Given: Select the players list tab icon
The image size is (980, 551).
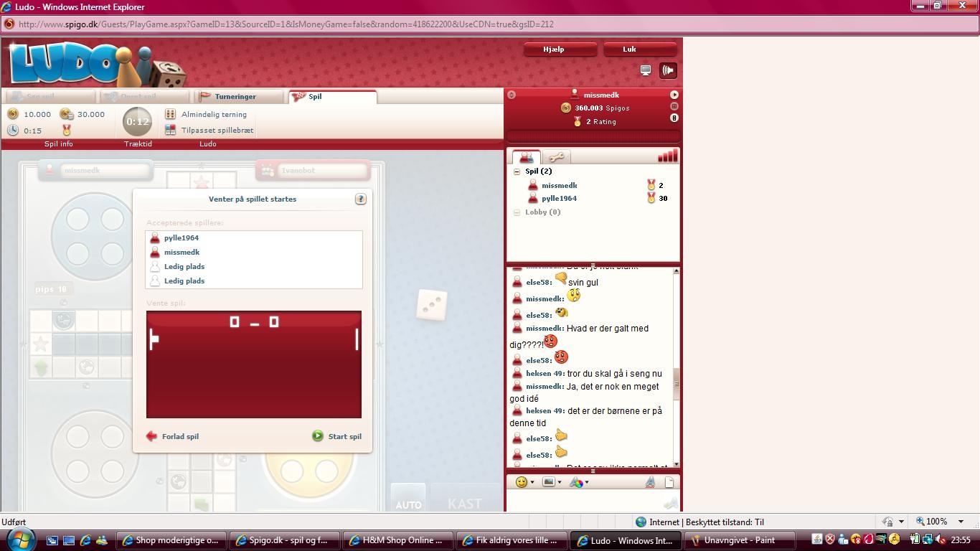Looking at the screenshot, I should (x=526, y=157).
